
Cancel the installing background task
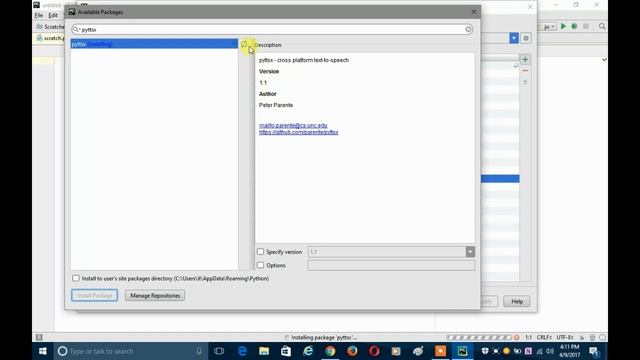click(517, 338)
